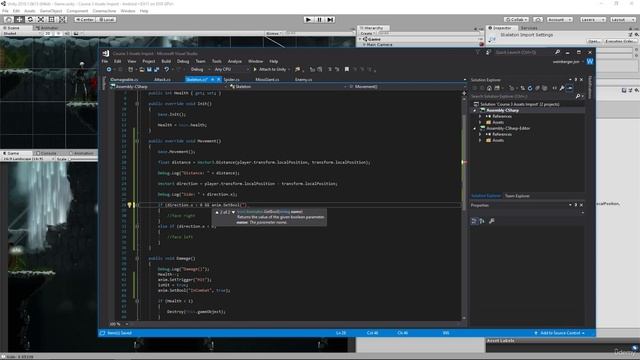
Task: Open Unity Collab dropdown
Action: 517,20
